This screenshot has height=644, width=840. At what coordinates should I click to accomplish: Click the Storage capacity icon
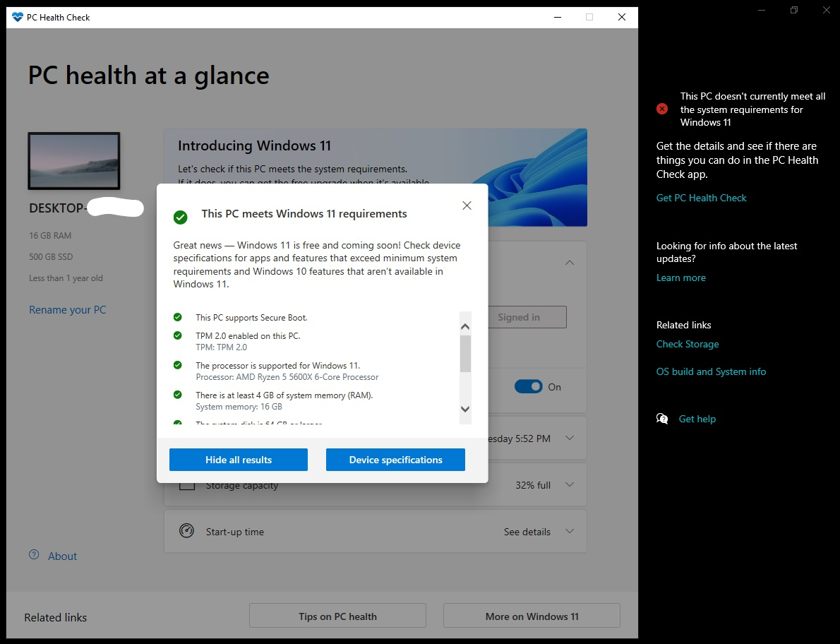[186, 486]
